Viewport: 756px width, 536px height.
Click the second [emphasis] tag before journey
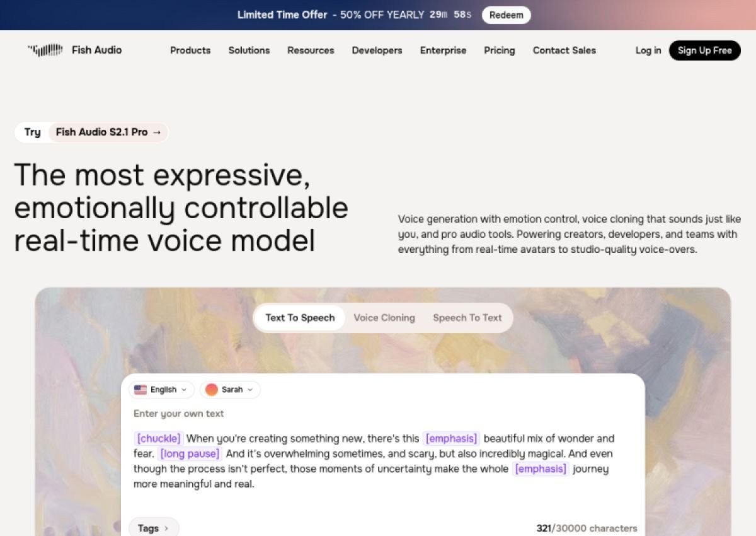pyautogui.click(x=541, y=469)
